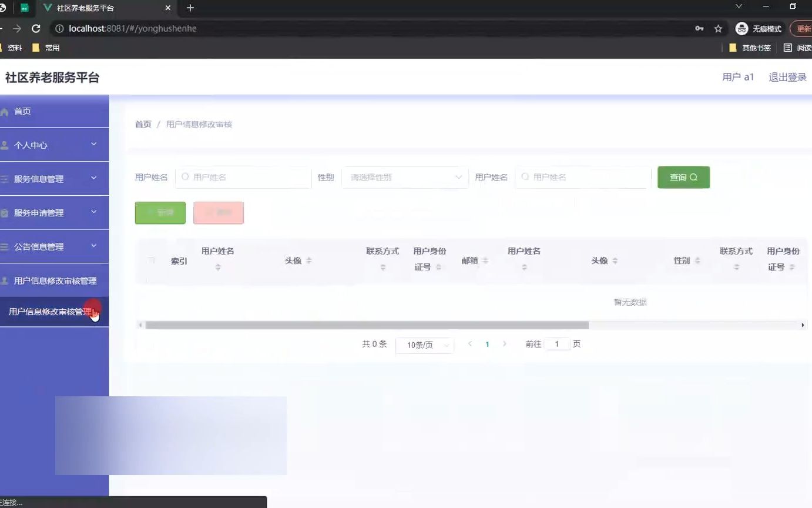Expand the 服务申请管理 sidebar menu
812x508 pixels.
(54, 213)
